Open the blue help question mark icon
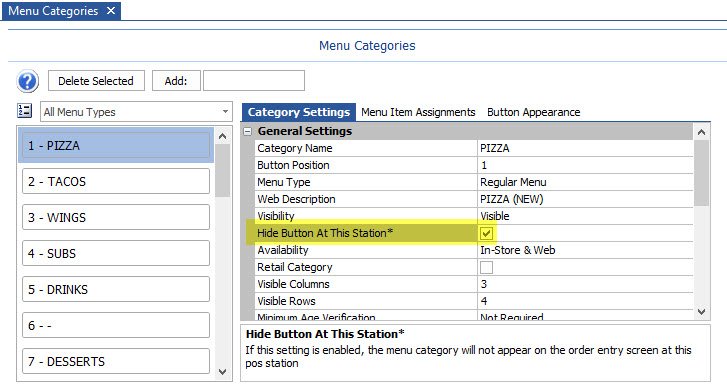Viewport: 727px width, 384px height. click(27, 82)
